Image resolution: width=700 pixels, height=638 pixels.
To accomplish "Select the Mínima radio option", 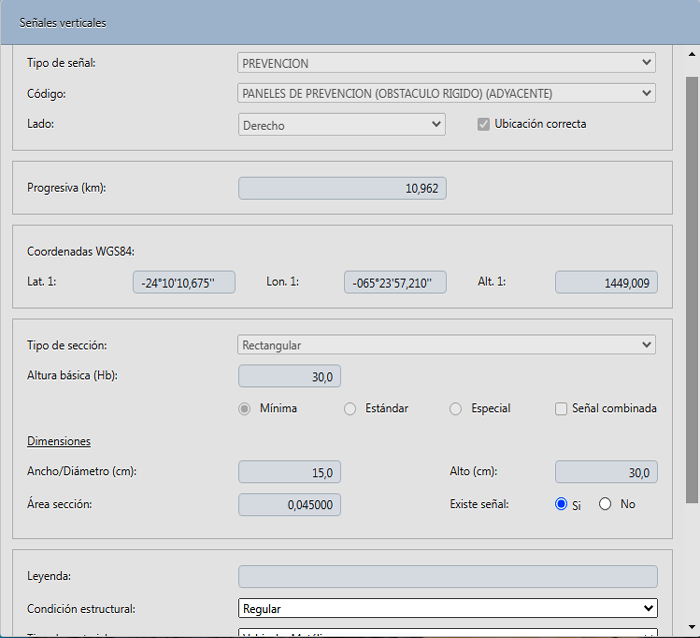I will pos(244,409).
